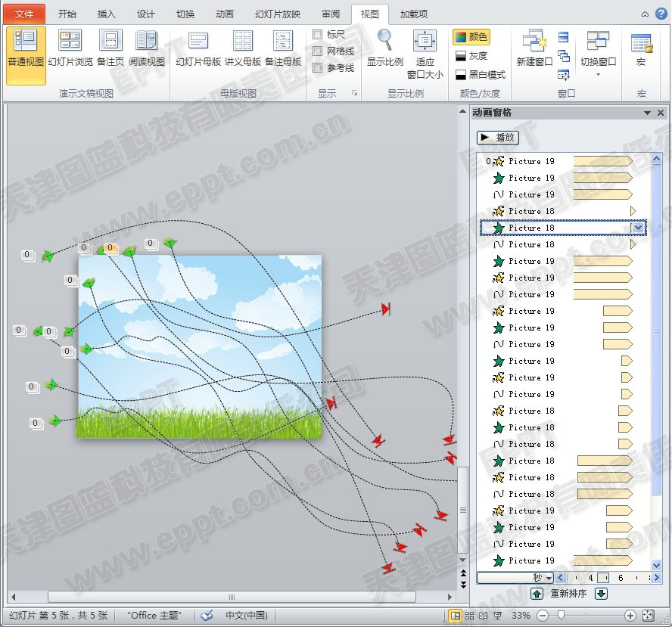Open the 插入 insert tab
This screenshot has height=627, width=672.
(106, 14)
